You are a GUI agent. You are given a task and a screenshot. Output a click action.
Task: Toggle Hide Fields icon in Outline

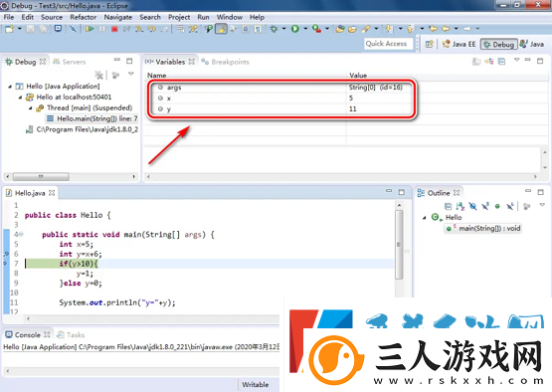pyautogui.click(x=472, y=206)
